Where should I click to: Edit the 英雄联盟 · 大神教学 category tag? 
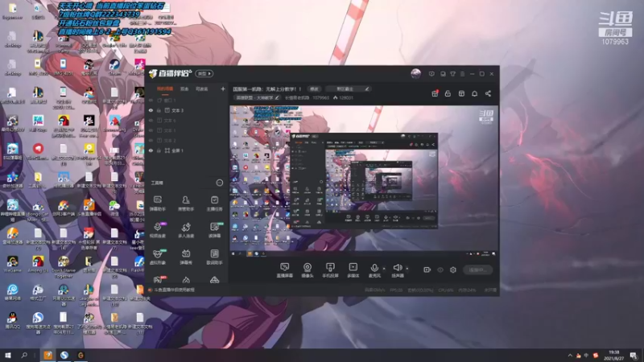click(x=258, y=97)
